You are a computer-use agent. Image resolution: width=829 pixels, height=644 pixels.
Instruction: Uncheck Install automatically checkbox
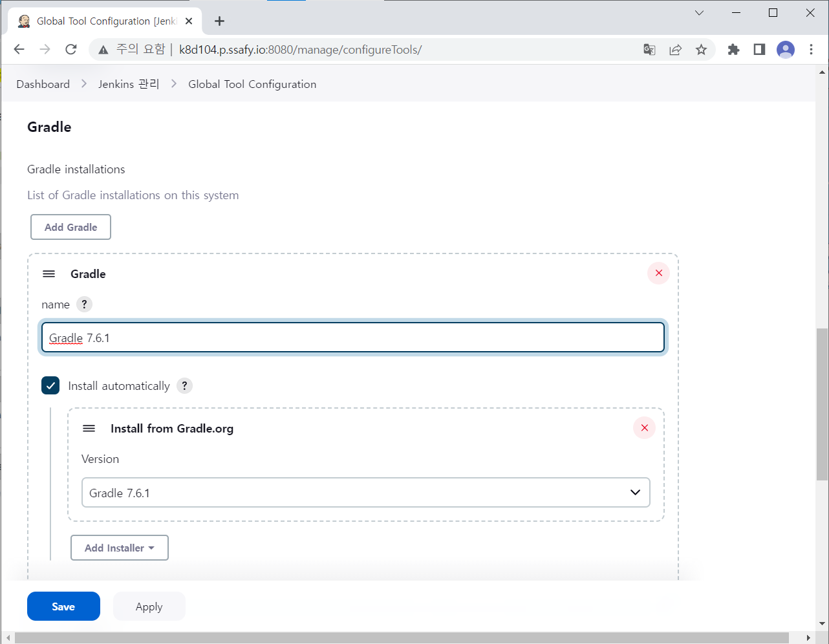pyautogui.click(x=50, y=385)
